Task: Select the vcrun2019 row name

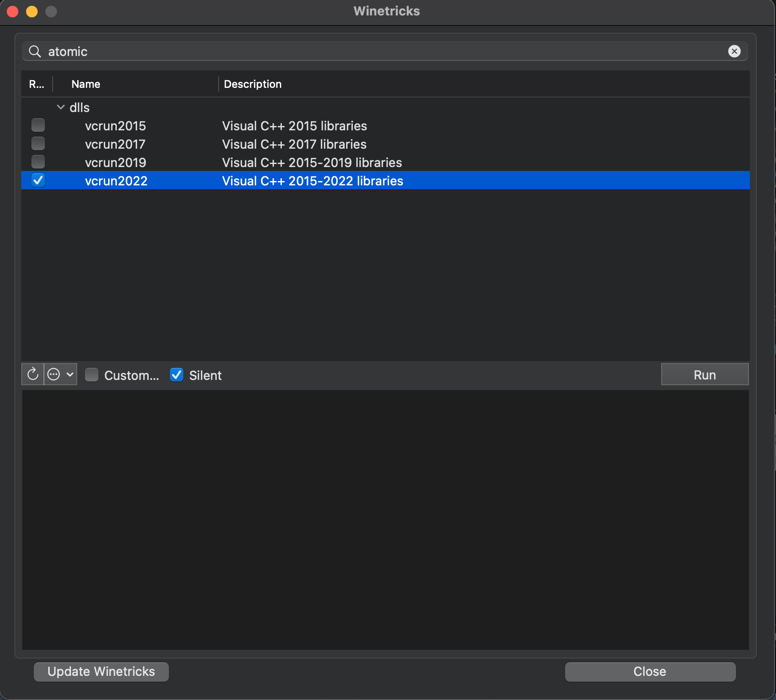Action: pos(115,163)
